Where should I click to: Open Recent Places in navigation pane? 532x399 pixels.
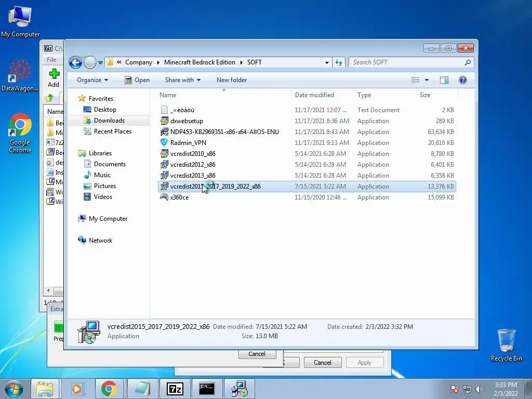pyautogui.click(x=113, y=131)
